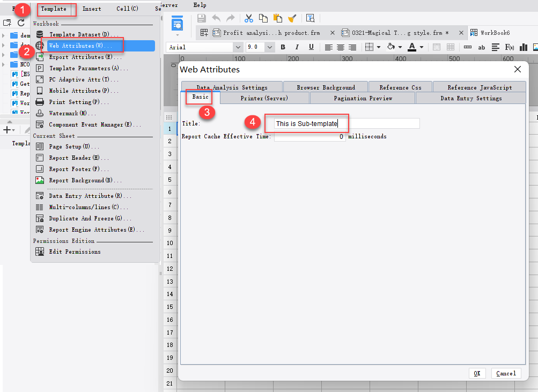Viewport: 538px width, 392px height.
Task: Toggle italic formatting
Action: [x=297, y=47]
